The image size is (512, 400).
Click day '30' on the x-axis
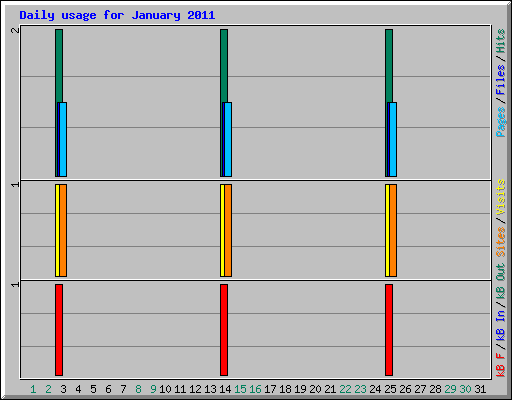click(465, 389)
